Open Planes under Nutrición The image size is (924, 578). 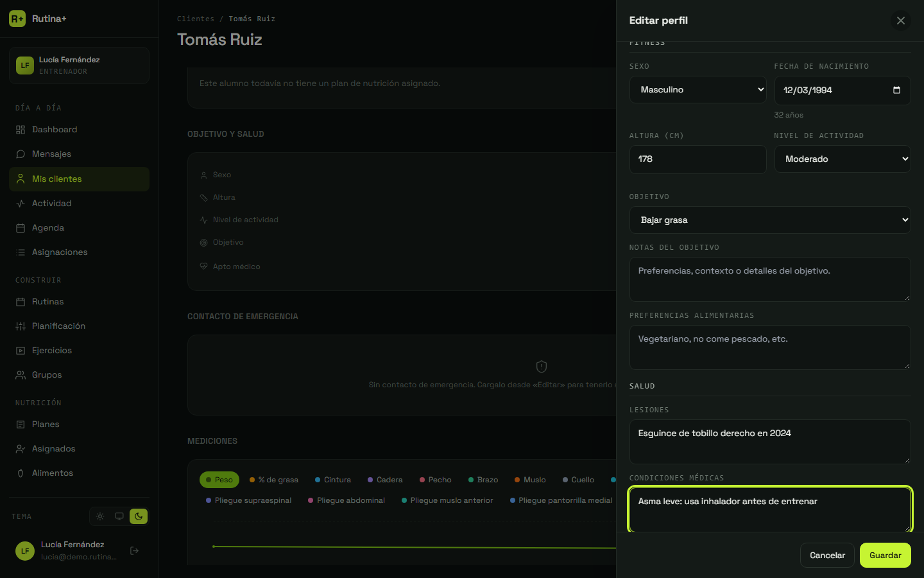(x=79, y=425)
